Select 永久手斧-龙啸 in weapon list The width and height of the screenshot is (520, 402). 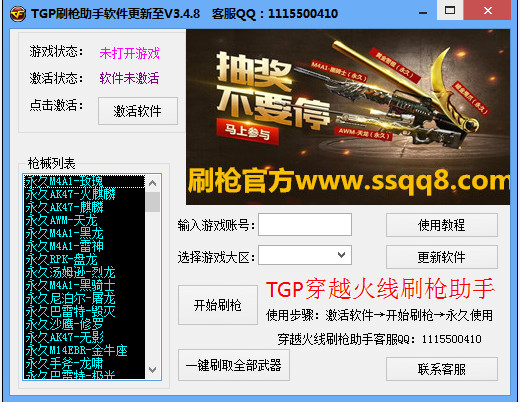pyautogui.click(x=85, y=363)
